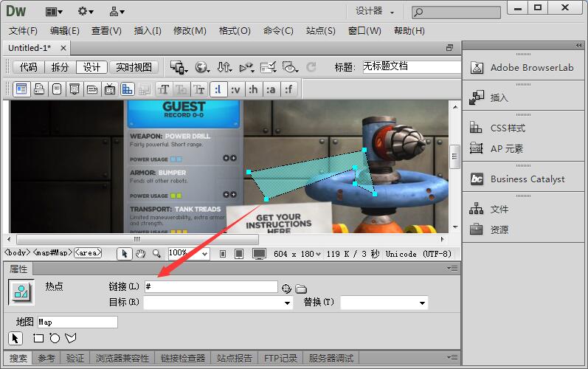Choose the Hand tool in status bar

point(141,254)
